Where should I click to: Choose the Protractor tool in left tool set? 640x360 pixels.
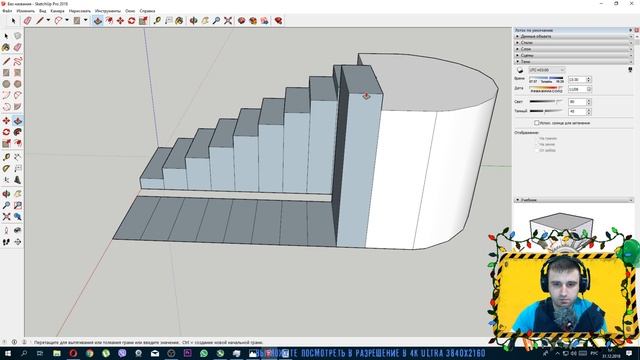coord(6,169)
